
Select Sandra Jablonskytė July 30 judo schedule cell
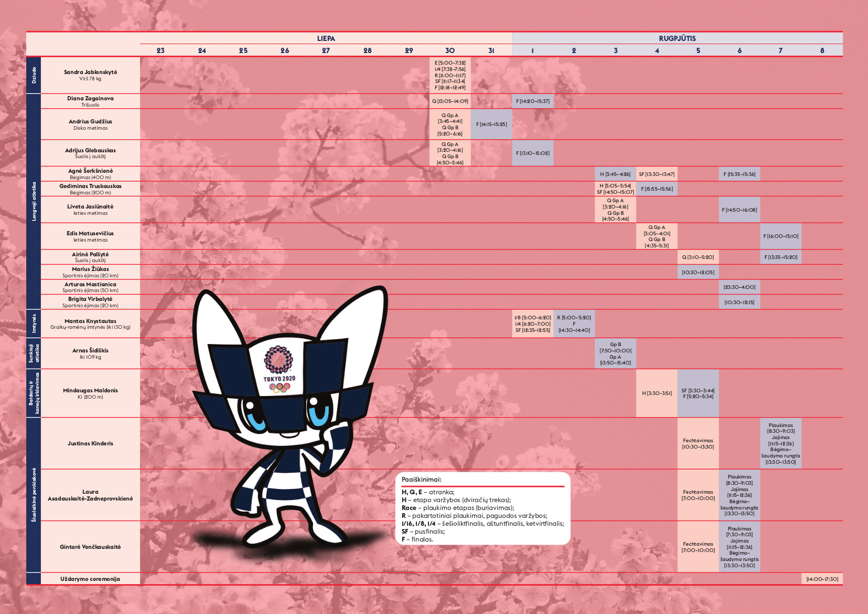click(x=450, y=75)
